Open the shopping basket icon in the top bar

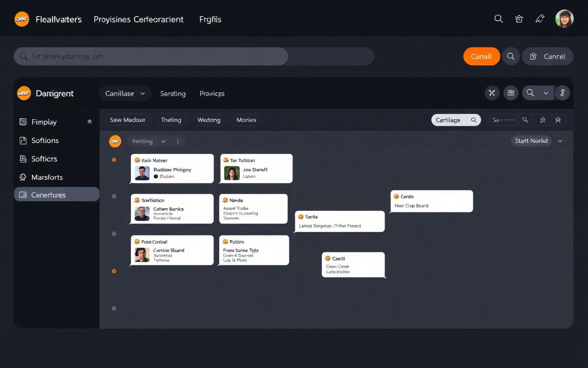[x=519, y=19]
